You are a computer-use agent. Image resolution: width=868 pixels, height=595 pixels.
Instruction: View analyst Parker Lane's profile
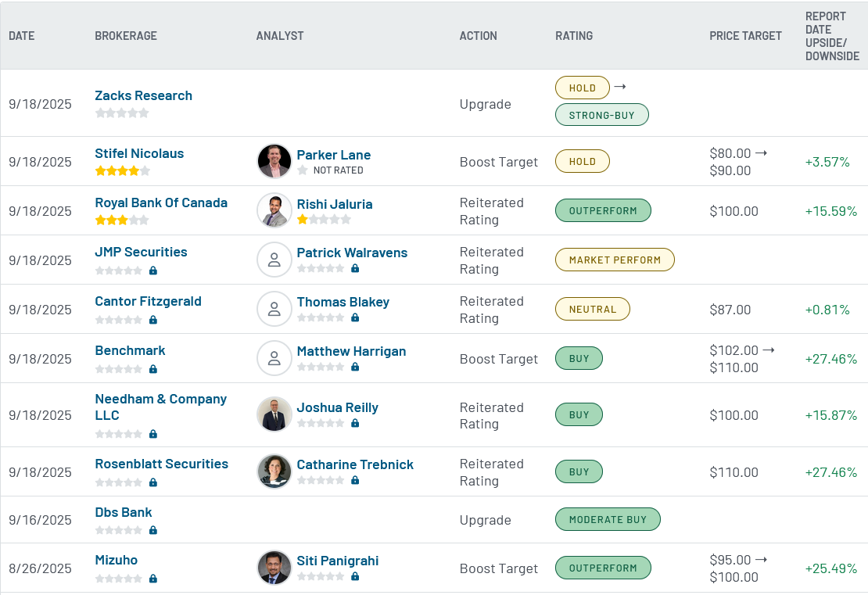(x=333, y=155)
